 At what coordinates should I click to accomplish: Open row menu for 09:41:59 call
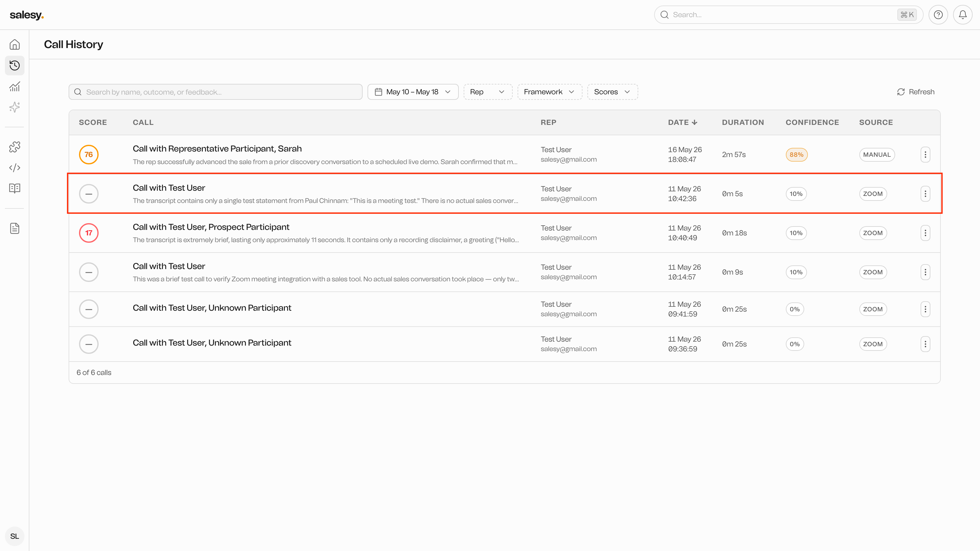[925, 309]
